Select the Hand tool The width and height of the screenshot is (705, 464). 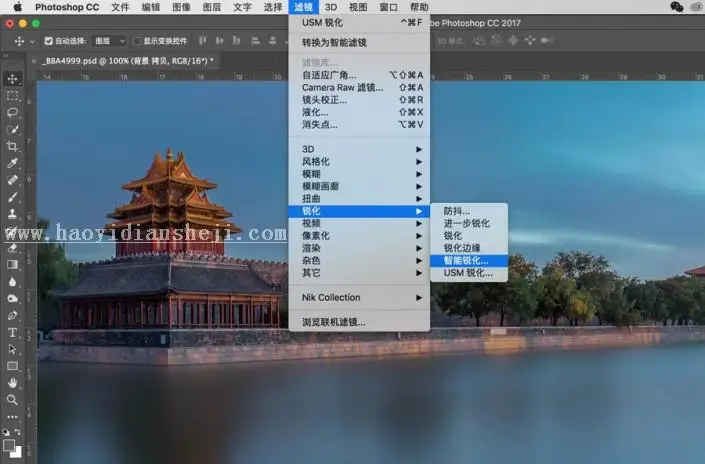click(12, 383)
